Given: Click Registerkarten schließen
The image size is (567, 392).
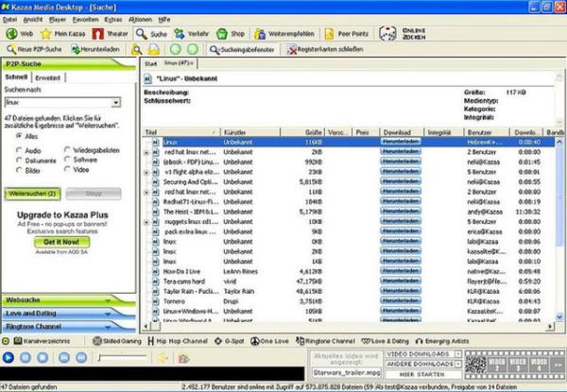Looking at the screenshot, I should [x=325, y=49].
